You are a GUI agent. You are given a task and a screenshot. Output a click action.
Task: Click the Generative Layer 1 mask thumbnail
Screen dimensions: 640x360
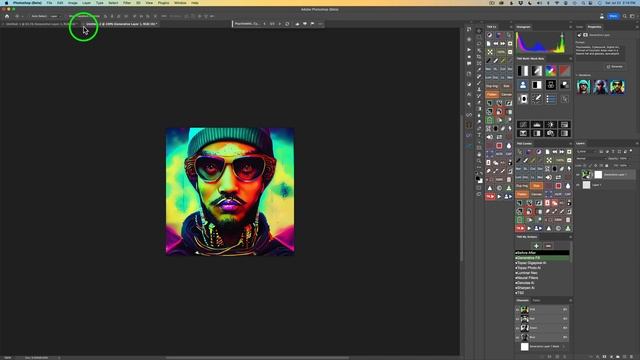pyautogui.click(x=598, y=175)
